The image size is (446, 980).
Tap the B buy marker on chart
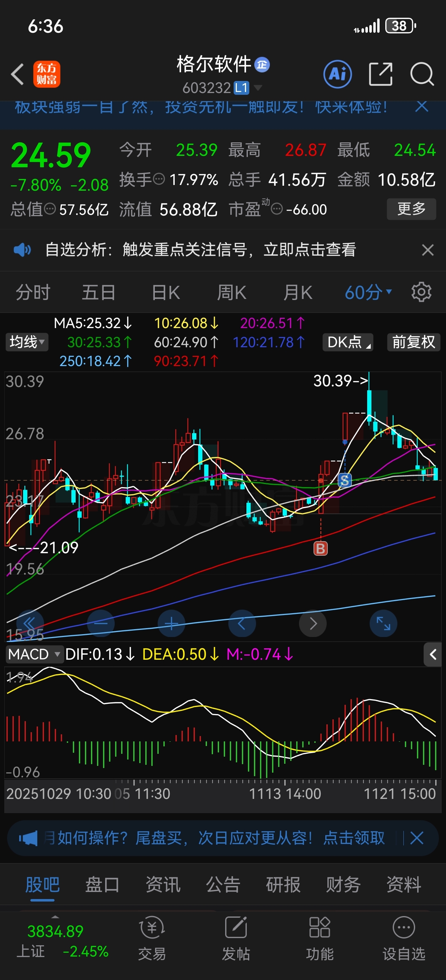pyautogui.click(x=320, y=549)
